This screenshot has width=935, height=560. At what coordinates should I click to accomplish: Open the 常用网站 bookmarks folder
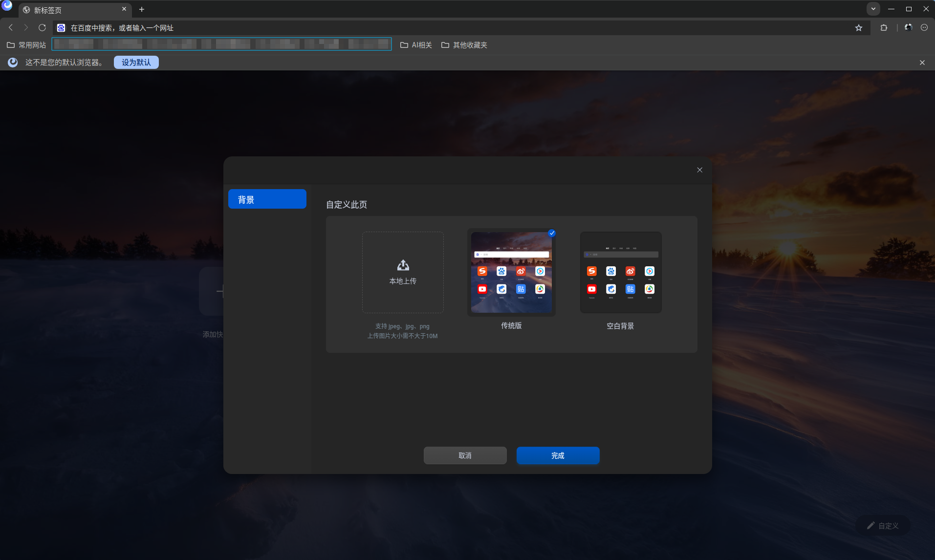pos(26,45)
